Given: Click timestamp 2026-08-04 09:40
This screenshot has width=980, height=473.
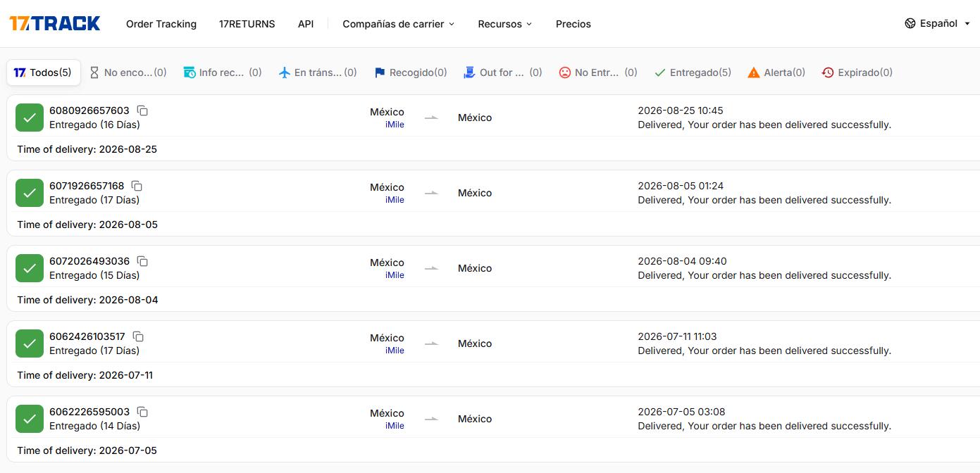Looking at the screenshot, I should [682, 261].
